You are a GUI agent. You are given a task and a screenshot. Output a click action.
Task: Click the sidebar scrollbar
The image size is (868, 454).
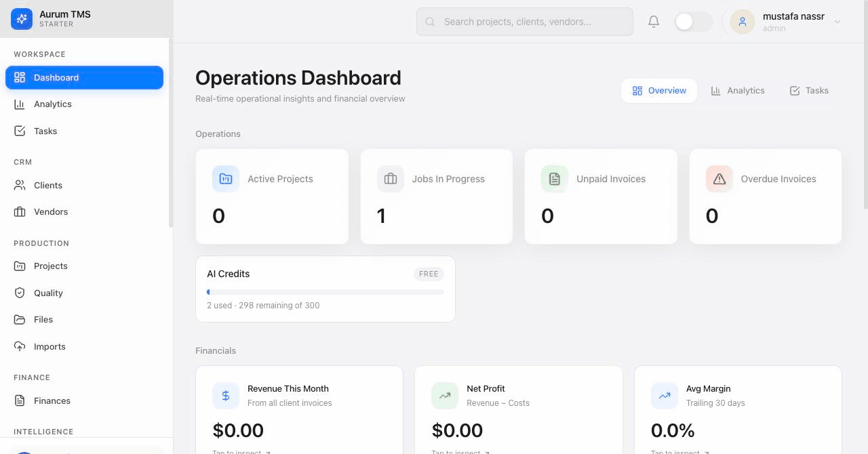point(171,133)
